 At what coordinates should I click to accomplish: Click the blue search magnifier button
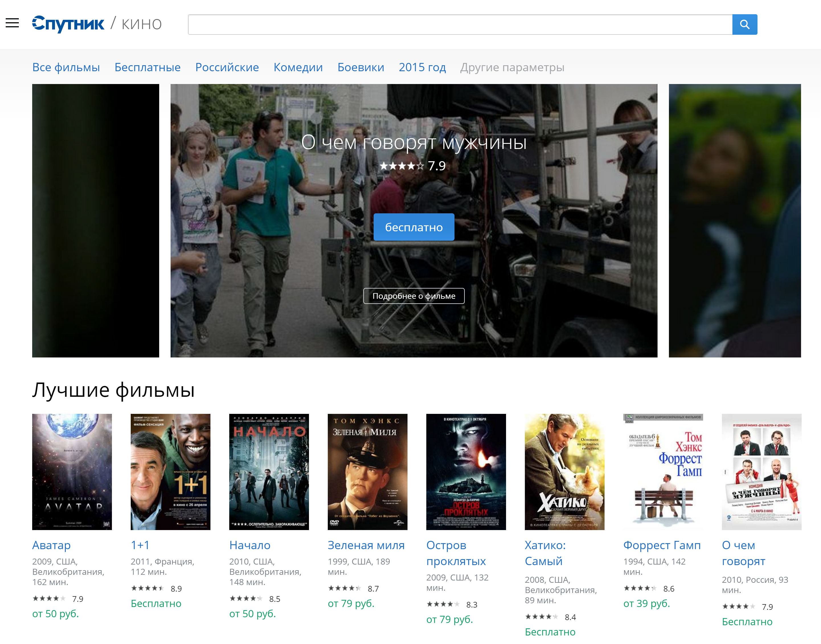pyautogui.click(x=744, y=24)
